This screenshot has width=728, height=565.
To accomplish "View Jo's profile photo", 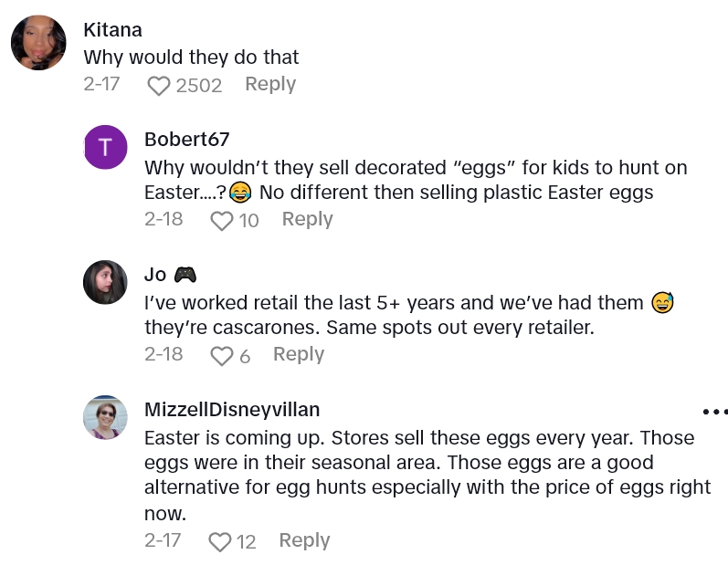I will point(105,282).
